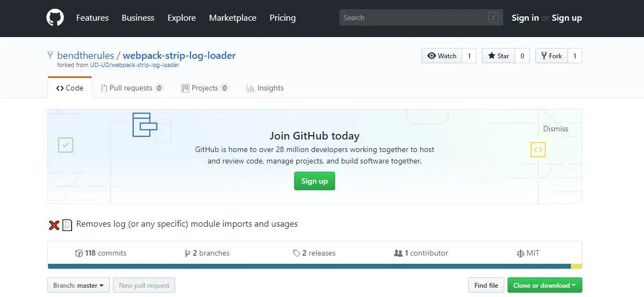The height and width of the screenshot is (297, 644).
Task: View the stargazers count of 0
Action: [x=522, y=56]
